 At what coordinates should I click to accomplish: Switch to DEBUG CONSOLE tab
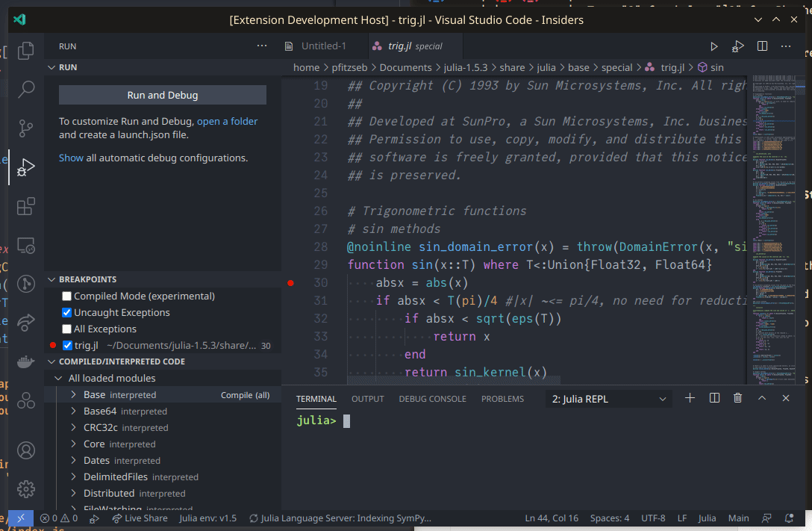click(x=432, y=399)
